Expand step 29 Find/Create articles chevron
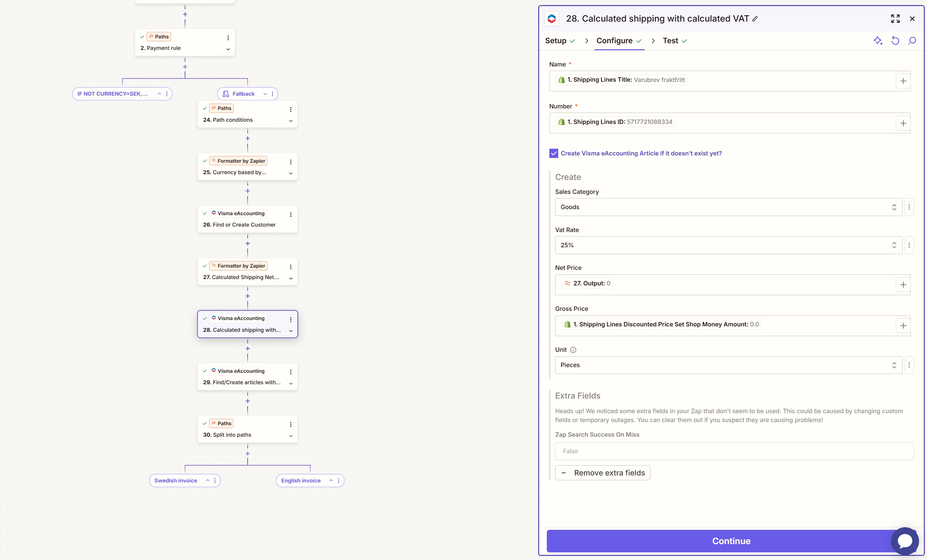 [x=291, y=383]
